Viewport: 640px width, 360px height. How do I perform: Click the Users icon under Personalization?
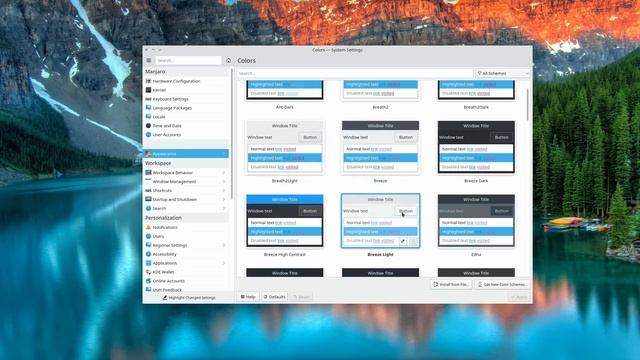(148, 236)
